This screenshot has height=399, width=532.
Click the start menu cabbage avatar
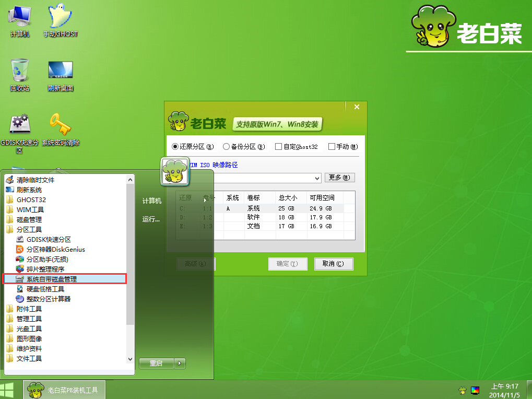[175, 171]
